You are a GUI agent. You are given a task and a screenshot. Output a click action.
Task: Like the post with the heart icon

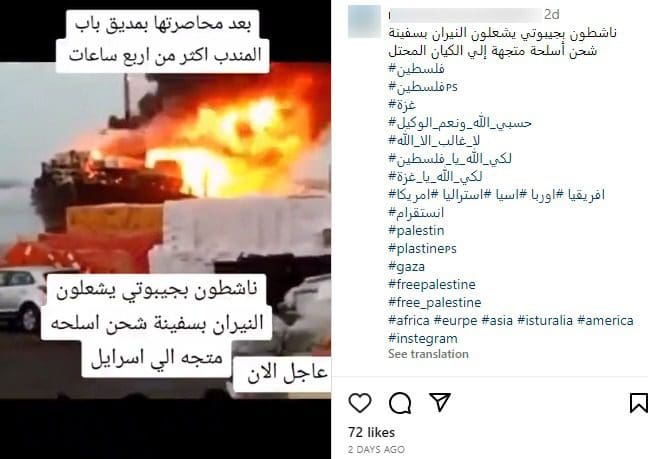tap(360, 402)
